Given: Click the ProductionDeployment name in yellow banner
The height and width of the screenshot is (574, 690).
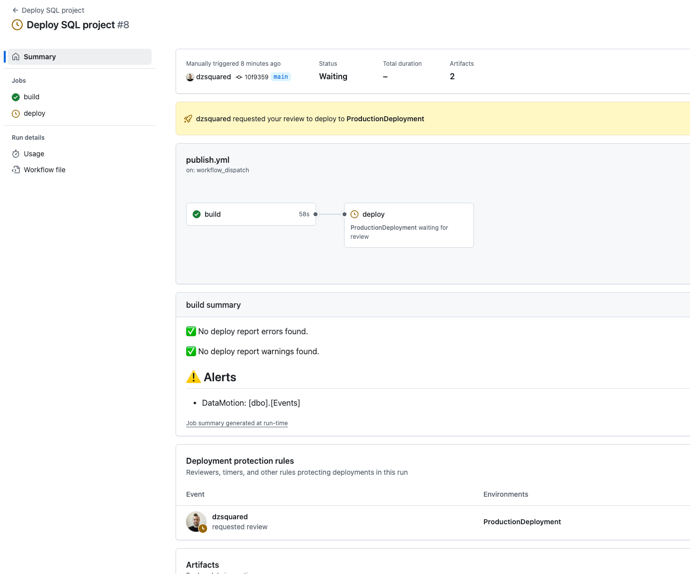Looking at the screenshot, I should (x=385, y=119).
